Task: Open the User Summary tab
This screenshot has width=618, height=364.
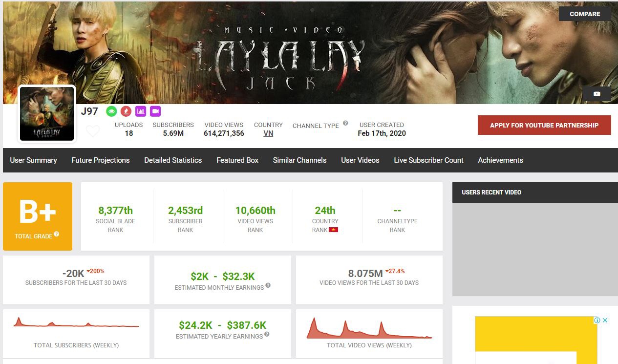Action: 33,160
